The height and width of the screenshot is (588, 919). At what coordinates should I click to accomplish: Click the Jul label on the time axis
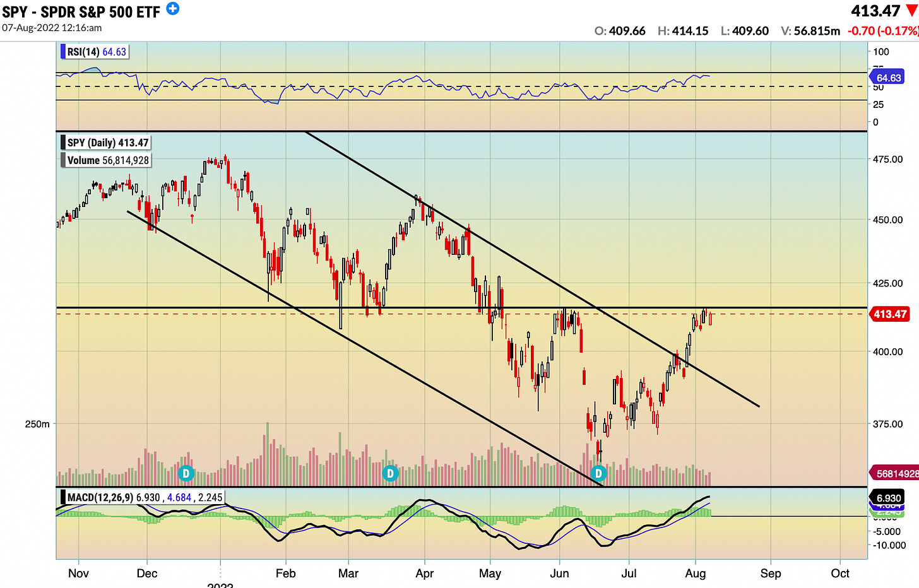(x=629, y=573)
